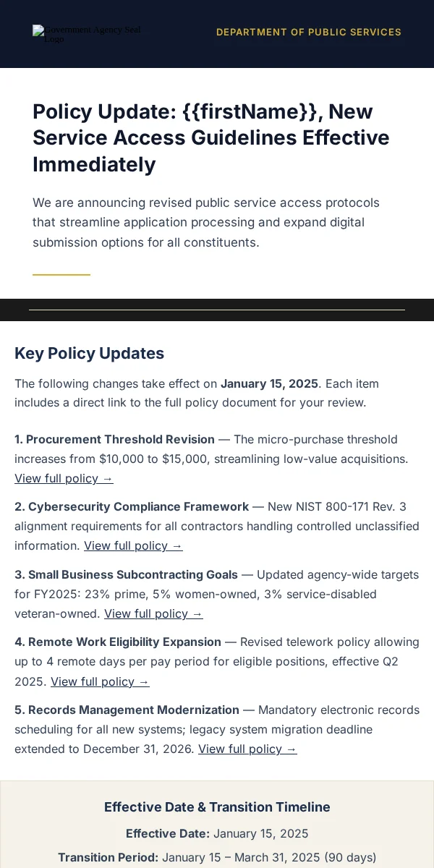The image size is (434, 868).
Task: Click the Effective Date & Transition Timeline heading
Action: coord(217,807)
